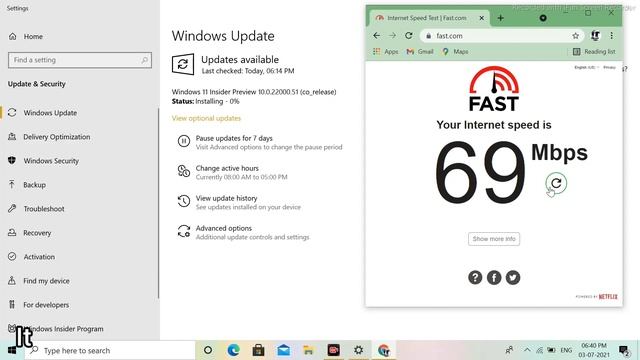Open Change active hours
640x360 pixels.
(x=227, y=168)
